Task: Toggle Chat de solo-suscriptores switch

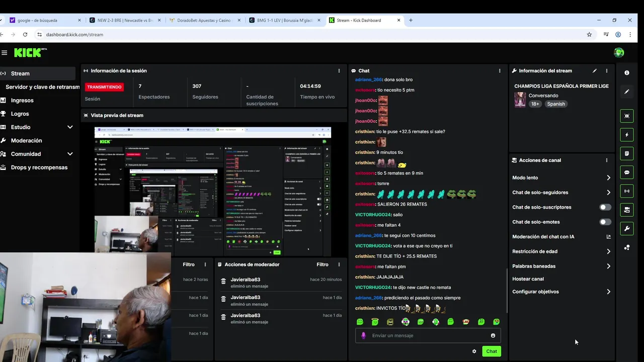Action: point(605,207)
